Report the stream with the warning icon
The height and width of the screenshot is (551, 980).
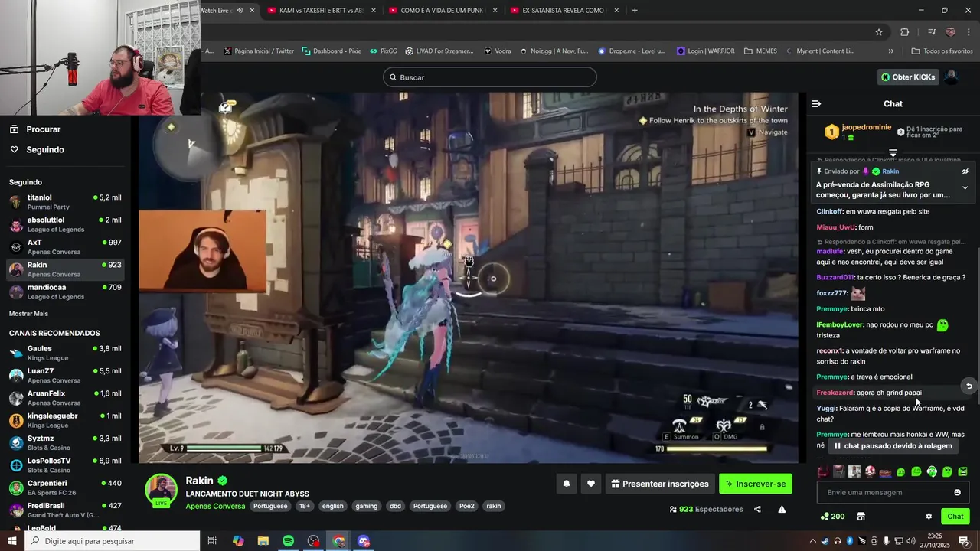coord(782,510)
